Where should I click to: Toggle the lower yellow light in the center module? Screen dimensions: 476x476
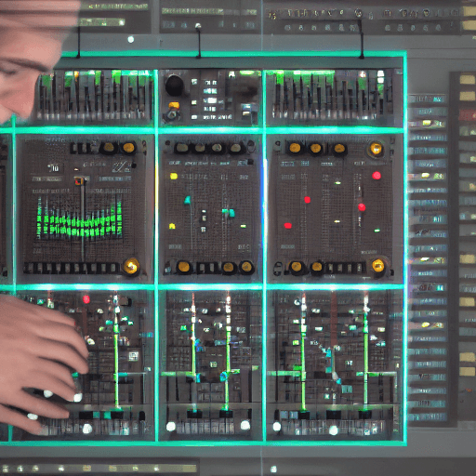point(172,226)
